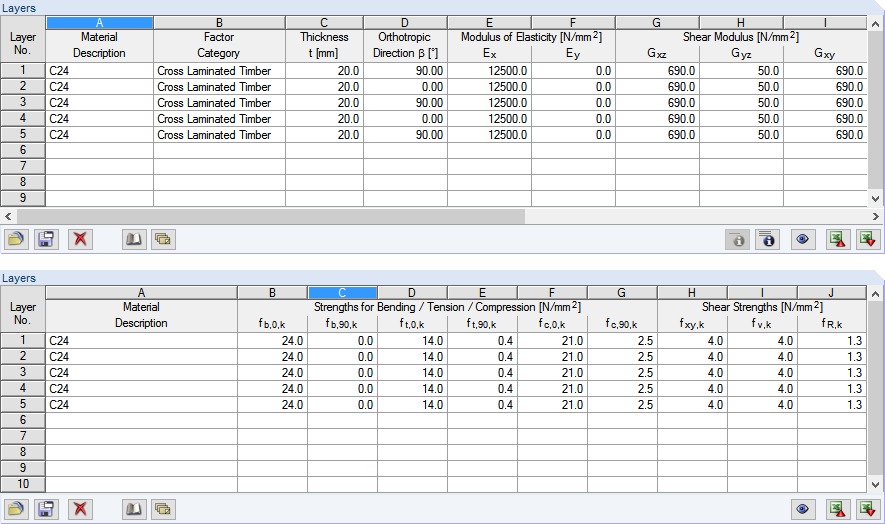
Task: Click C24 material cell of lower layer 2
Action: click(141, 356)
